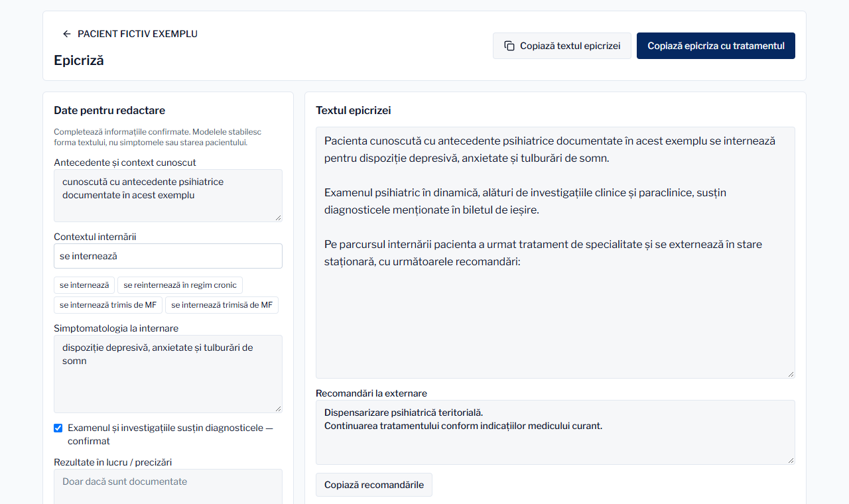Select the 'se internează' suggestion chip
Screen dimensions: 849x504
tap(84, 285)
